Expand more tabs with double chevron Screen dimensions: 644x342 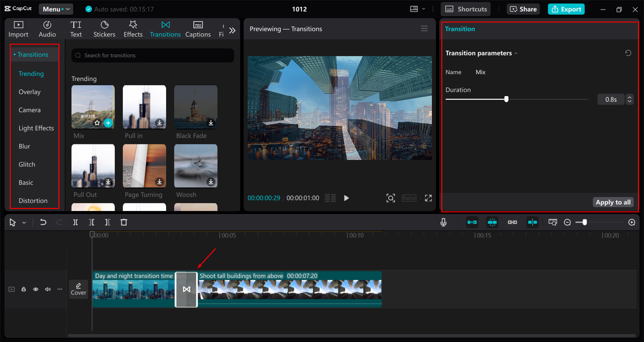tap(232, 30)
